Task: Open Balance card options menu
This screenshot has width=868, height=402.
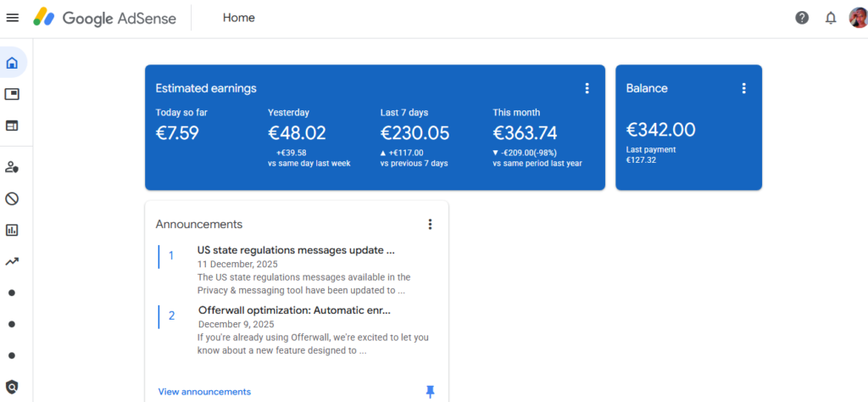Action: 743,88
